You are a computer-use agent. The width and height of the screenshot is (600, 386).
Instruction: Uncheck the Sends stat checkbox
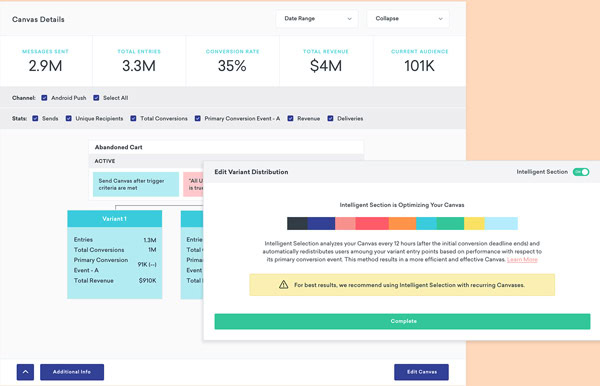click(x=35, y=119)
